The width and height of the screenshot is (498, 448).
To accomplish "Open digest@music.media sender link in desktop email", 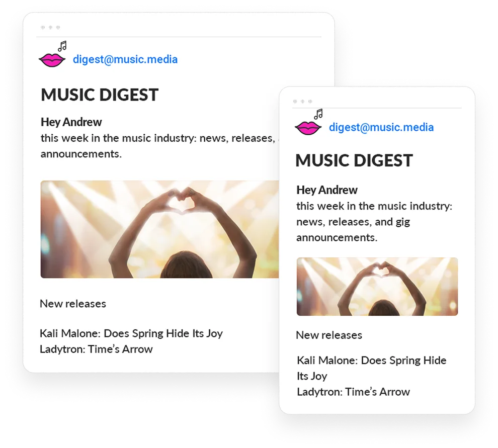I will click(125, 59).
